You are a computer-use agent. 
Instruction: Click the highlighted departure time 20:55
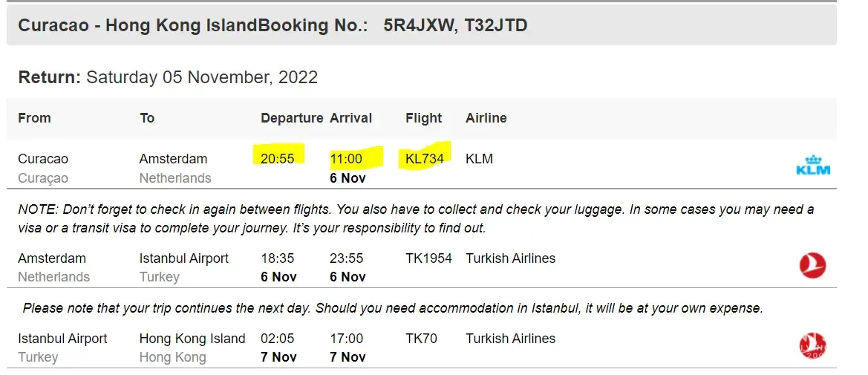pyautogui.click(x=278, y=158)
